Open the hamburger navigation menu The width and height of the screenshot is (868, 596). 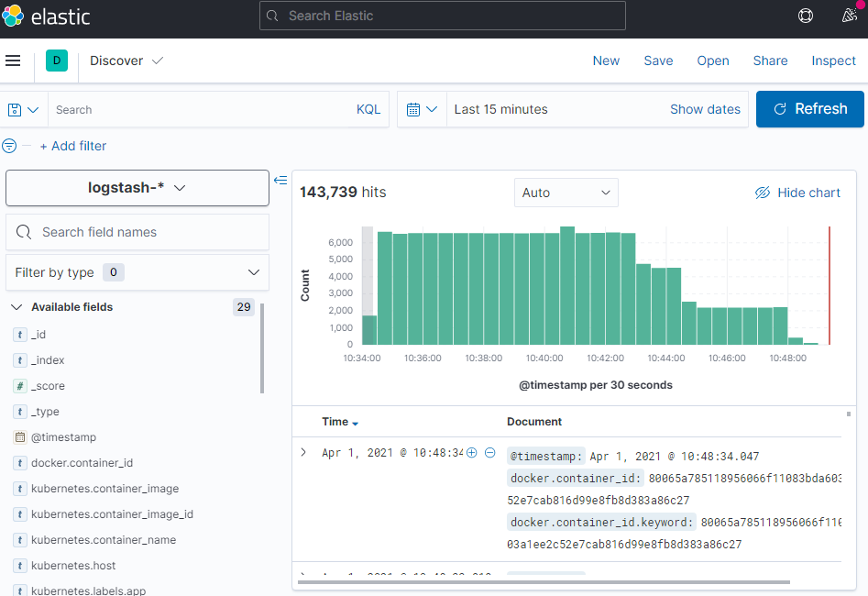13,61
